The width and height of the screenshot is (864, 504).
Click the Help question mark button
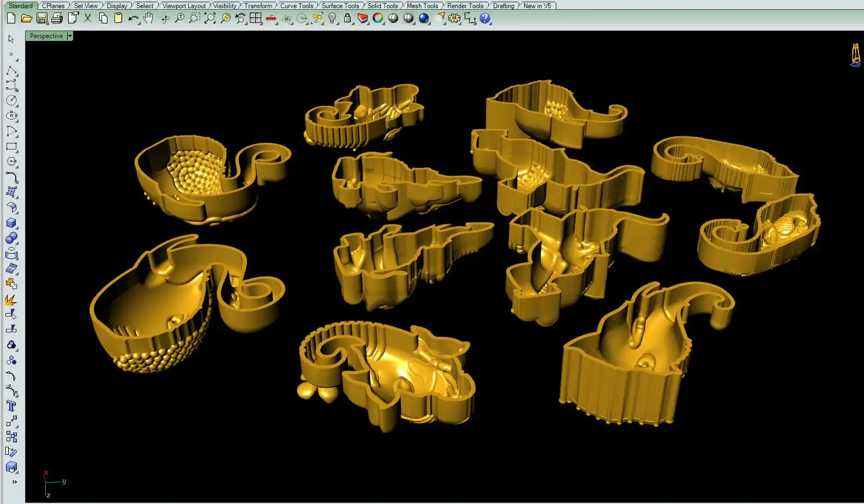tap(485, 19)
